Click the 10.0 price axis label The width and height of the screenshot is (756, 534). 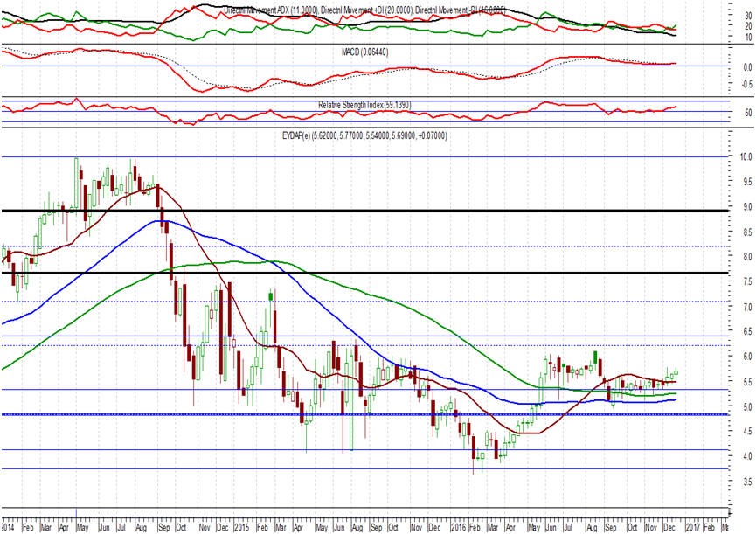coord(746,157)
